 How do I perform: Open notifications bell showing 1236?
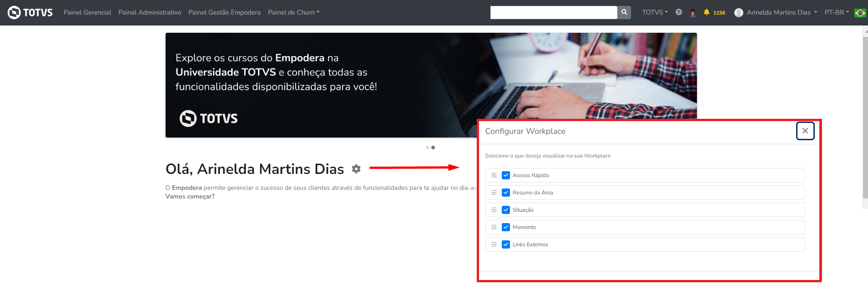point(714,12)
